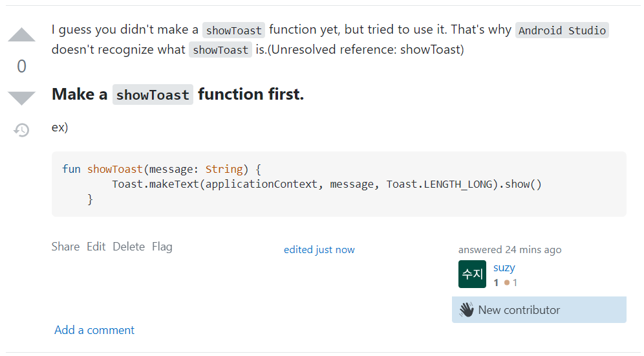Share this answer
The width and height of the screenshot is (644, 356).
65,247
